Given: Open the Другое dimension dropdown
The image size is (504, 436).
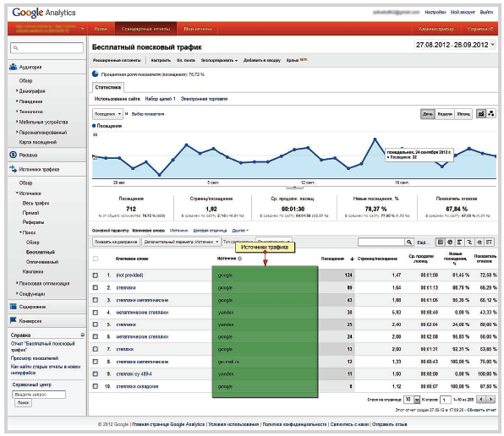Looking at the screenshot, I should coord(240,231).
